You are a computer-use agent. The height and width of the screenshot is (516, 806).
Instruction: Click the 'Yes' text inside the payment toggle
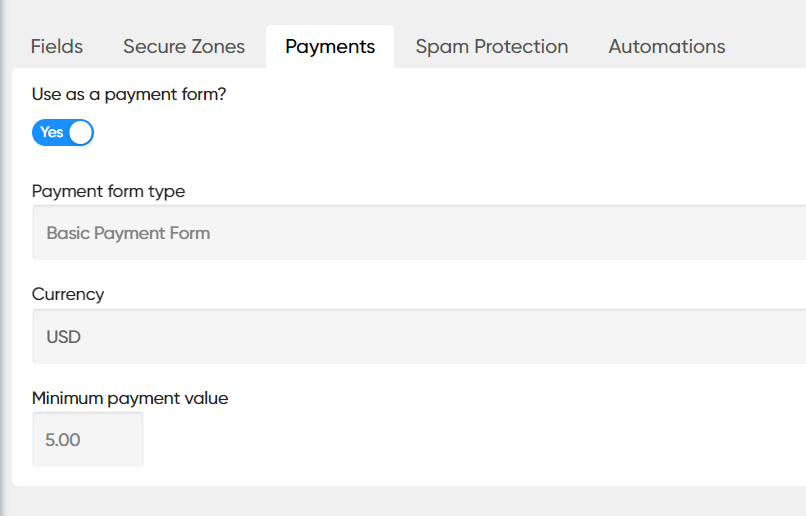(51, 132)
